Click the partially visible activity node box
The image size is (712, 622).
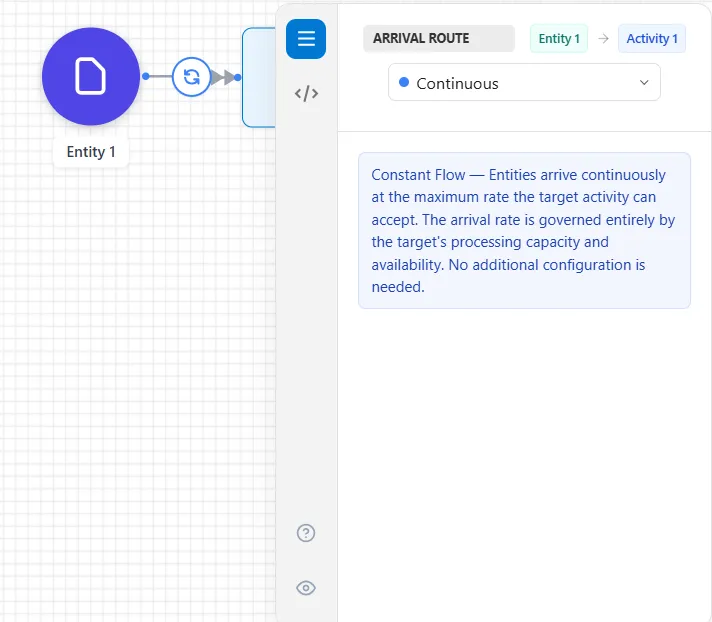[259, 77]
